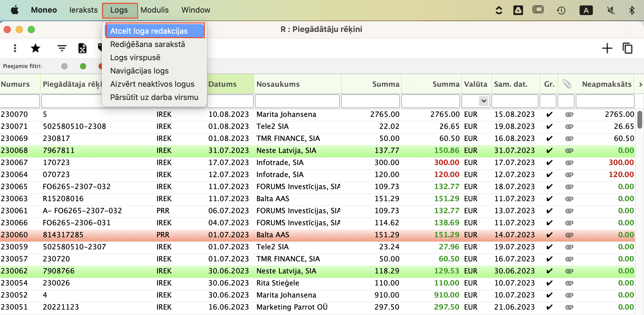Sort by Nosaukums column header

click(298, 84)
